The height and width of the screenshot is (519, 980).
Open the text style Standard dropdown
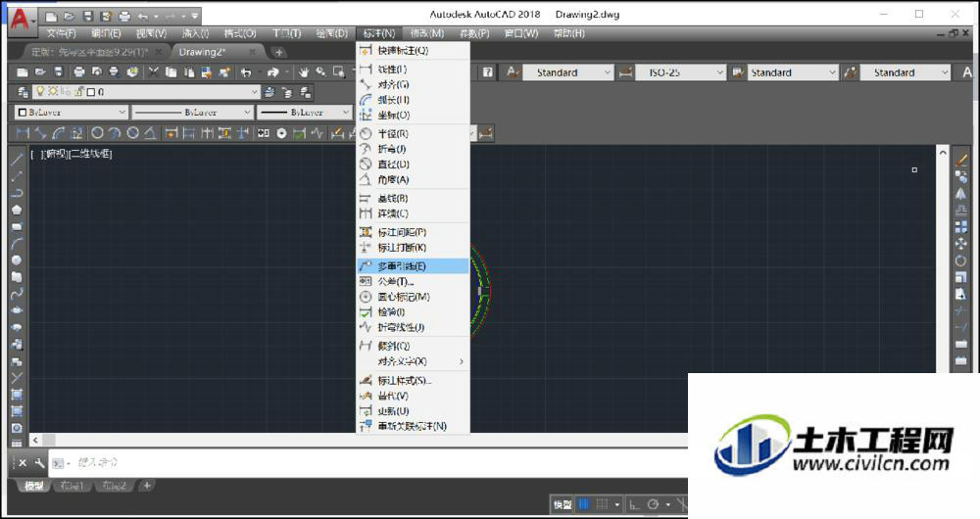[x=567, y=72]
